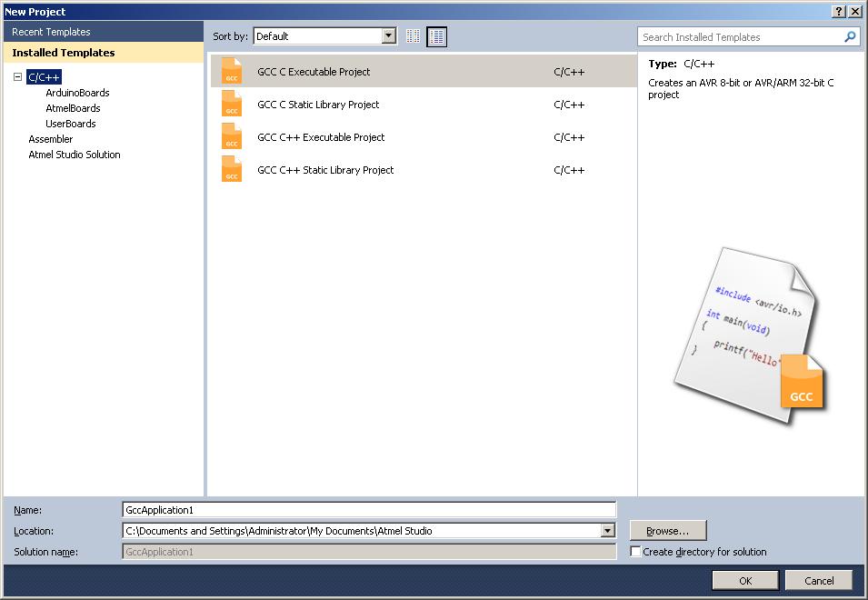Screen dimensions: 868x600
Task: Select ArduinoBoards in the tree
Action: [77, 93]
